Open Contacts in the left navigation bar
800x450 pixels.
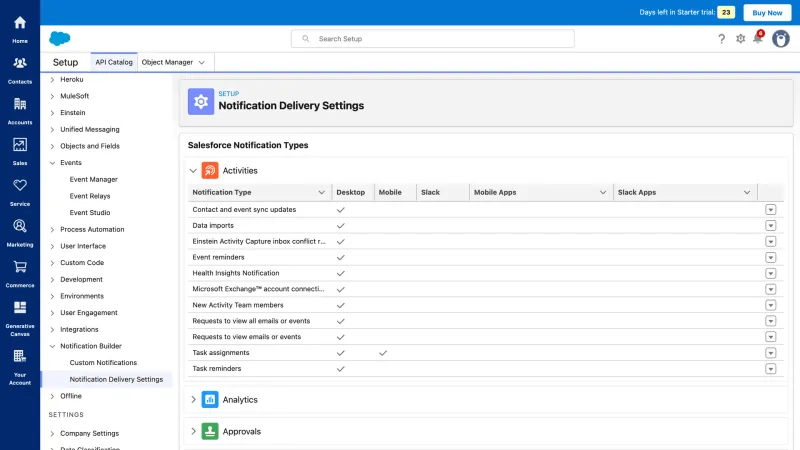tap(20, 70)
